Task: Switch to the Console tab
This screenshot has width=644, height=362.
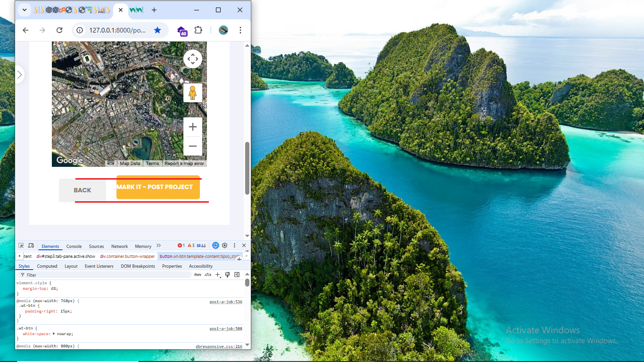Action: 74,246
